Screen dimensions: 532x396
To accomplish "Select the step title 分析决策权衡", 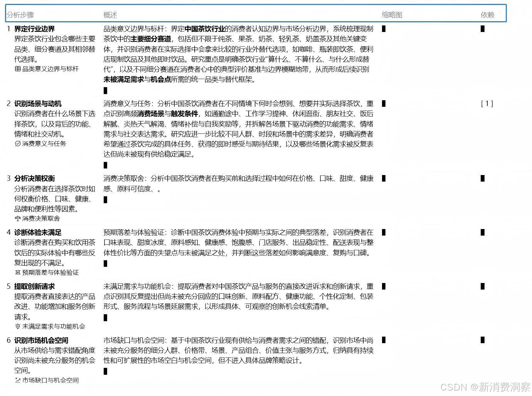I will click(x=35, y=179).
